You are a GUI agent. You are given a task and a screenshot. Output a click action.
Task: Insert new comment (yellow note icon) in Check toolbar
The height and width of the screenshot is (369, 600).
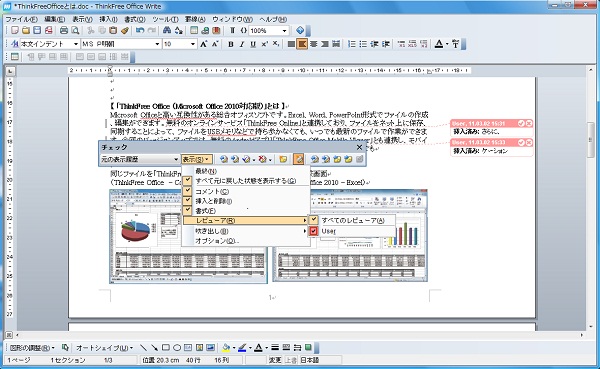[x=283, y=159]
